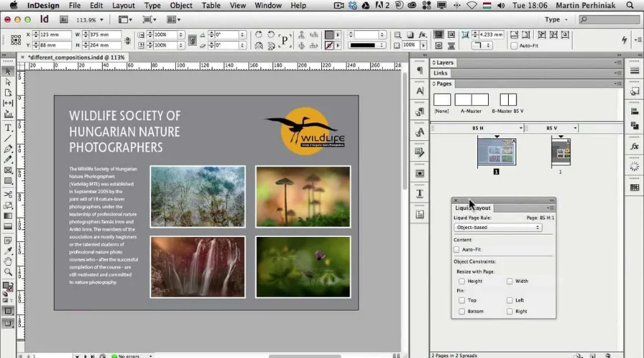Enable Auto-Fit in Liquid Layout panel

(x=457, y=249)
